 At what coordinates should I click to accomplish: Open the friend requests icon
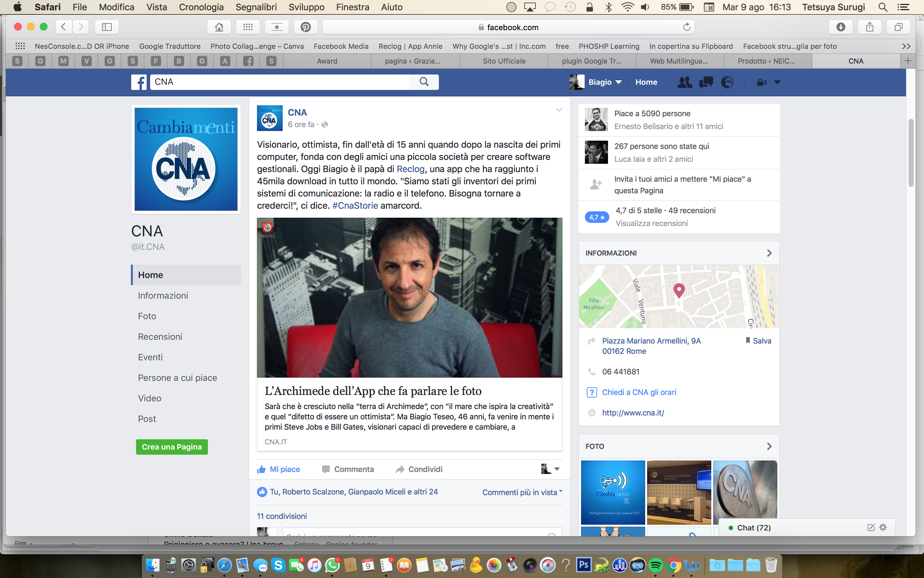coord(685,82)
